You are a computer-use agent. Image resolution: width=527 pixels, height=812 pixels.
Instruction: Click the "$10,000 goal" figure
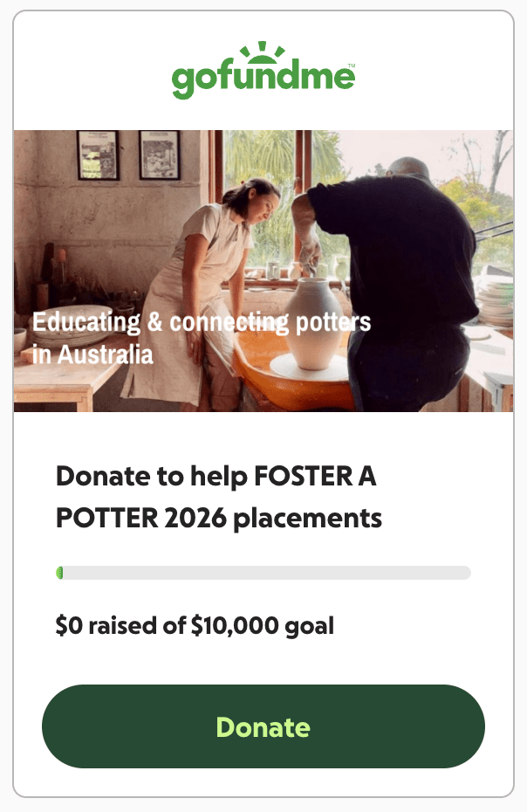[262, 625]
